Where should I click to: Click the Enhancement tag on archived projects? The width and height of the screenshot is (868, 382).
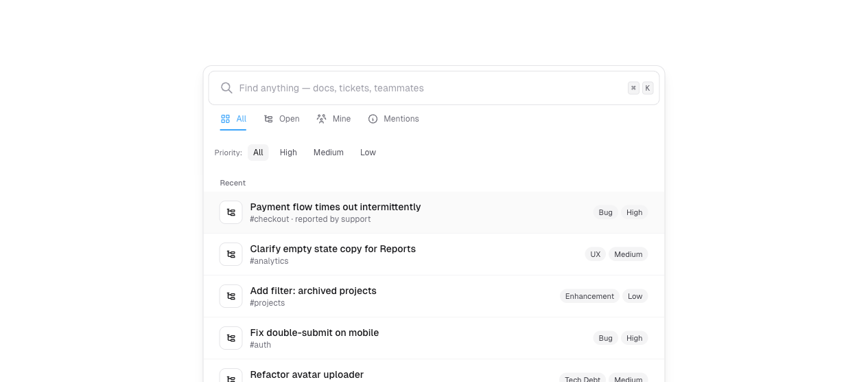(x=589, y=296)
